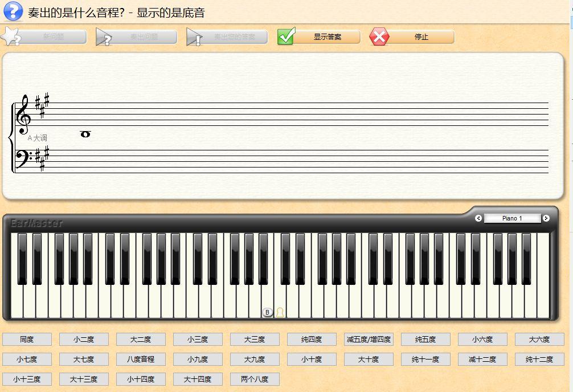This screenshot has height=392, width=573.
Task: Select the 两个八度 answer button
Action: (255, 379)
